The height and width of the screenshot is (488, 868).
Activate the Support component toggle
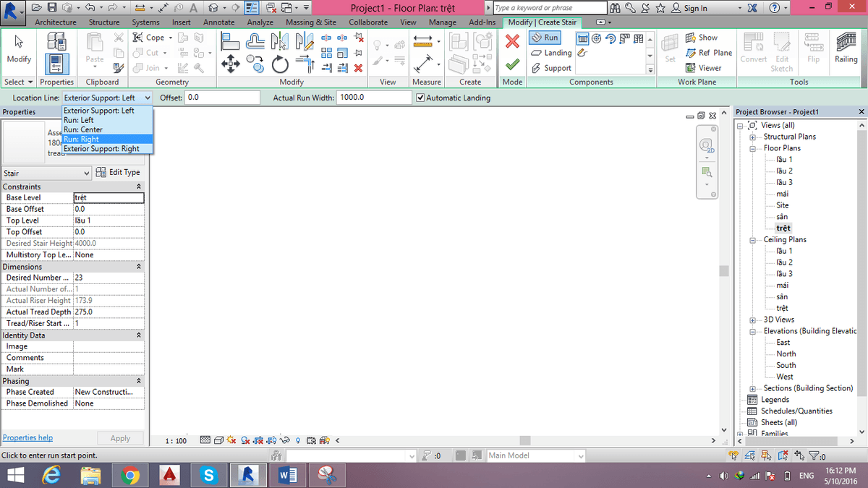tap(551, 68)
